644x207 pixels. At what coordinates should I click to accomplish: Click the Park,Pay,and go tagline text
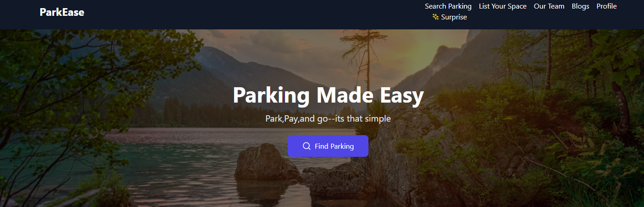[x=328, y=119]
